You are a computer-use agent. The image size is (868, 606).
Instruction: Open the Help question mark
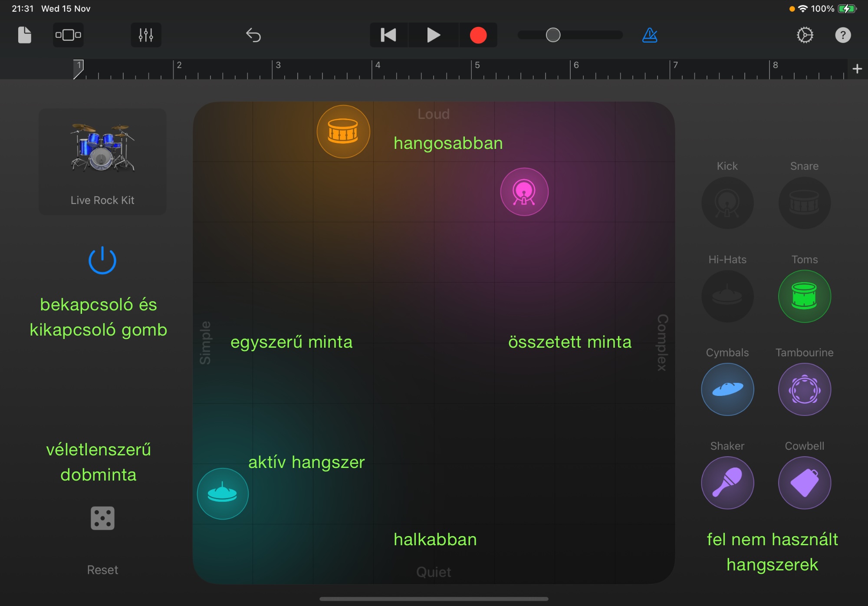tap(843, 35)
